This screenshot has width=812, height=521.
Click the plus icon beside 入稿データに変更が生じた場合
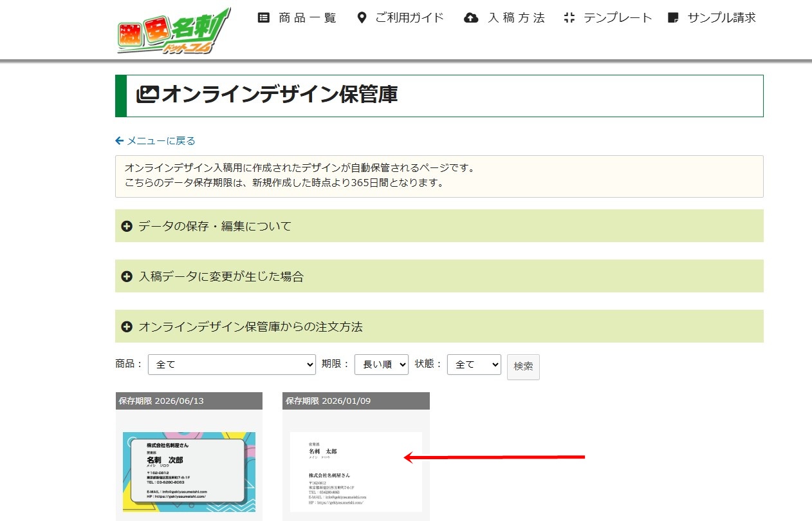click(127, 276)
